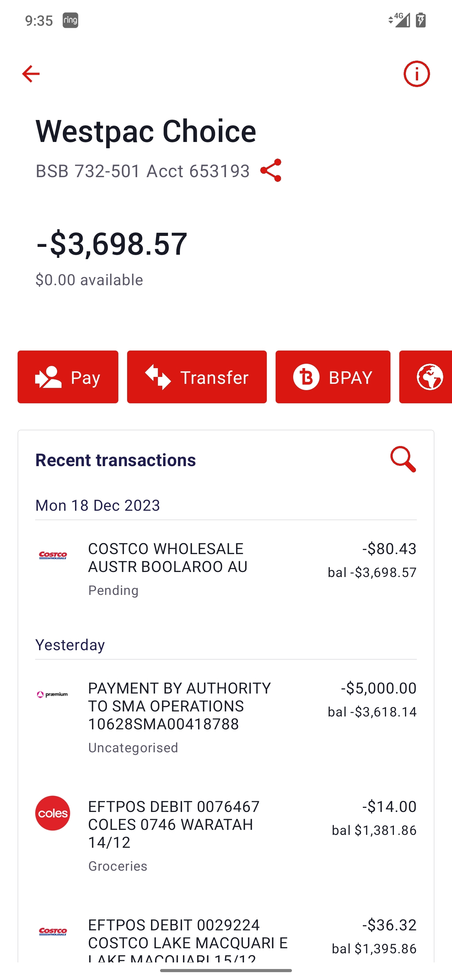Tap the -$5,000.00 transaction amount
Viewport: 452px width, 980px height.
[x=378, y=688]
